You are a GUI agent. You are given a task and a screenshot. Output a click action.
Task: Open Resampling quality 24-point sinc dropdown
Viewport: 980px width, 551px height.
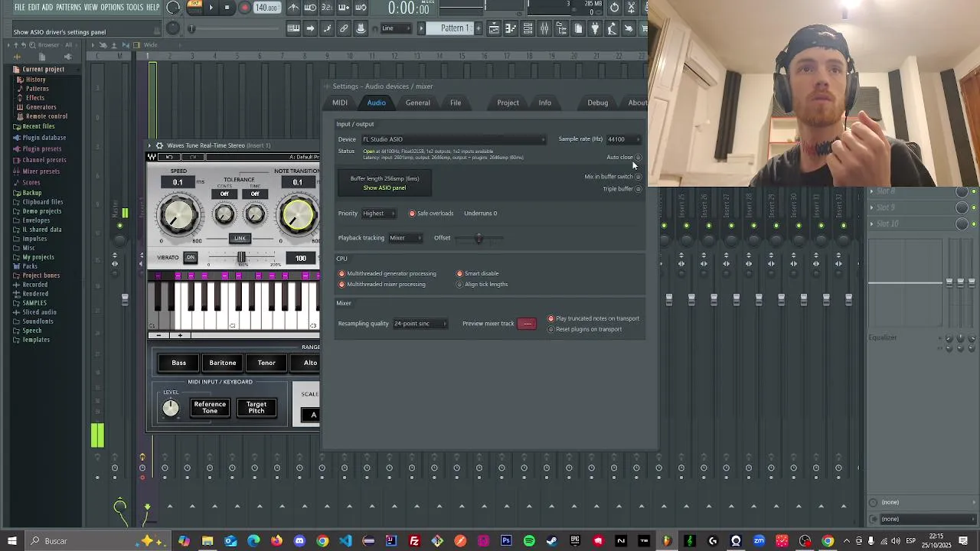pos(421,324)
